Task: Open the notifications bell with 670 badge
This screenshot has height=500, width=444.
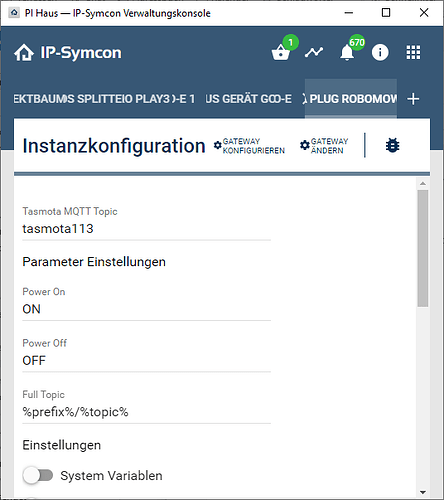Action: 347,52
